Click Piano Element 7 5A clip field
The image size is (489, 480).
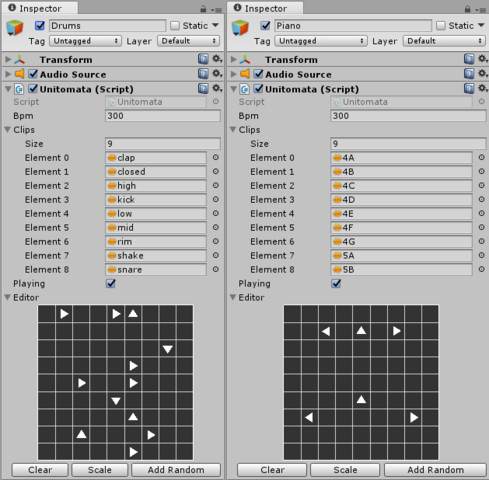(x=401, y=255)
